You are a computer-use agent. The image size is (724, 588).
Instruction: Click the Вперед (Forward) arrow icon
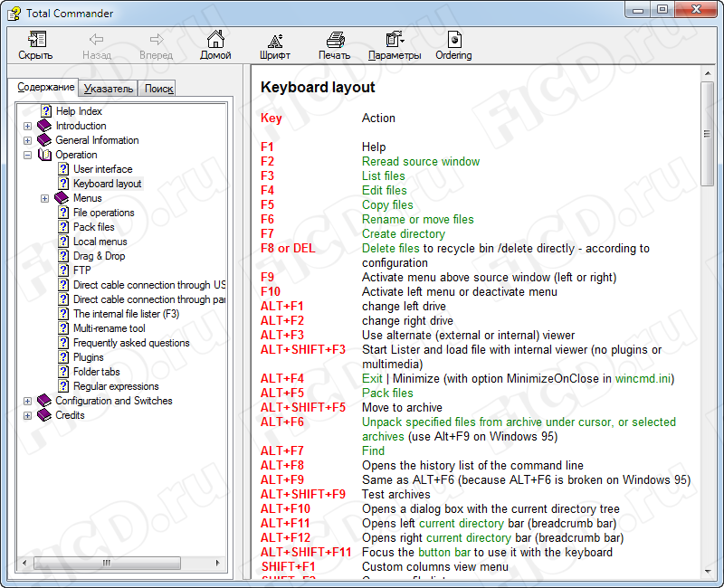coord(157,39)
